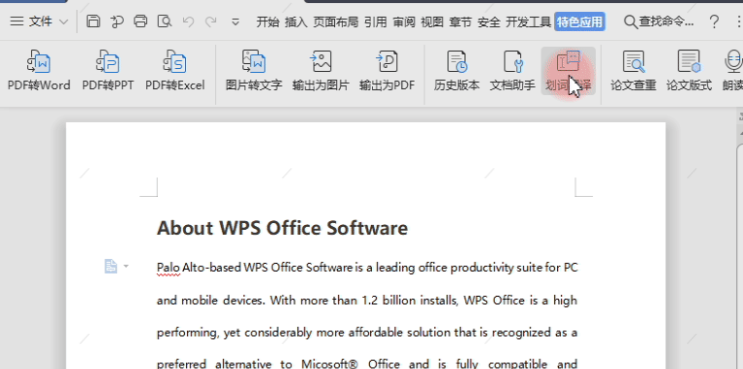Click the Print icon

141,21
